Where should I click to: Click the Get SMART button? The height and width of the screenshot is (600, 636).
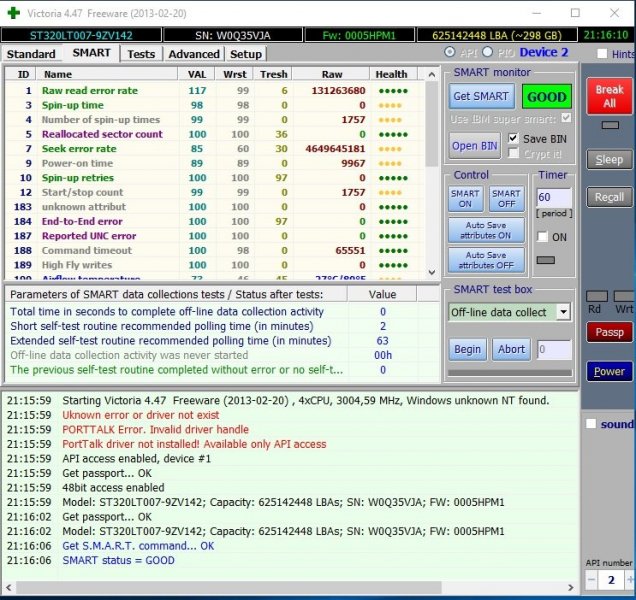(x=481, y=96)
